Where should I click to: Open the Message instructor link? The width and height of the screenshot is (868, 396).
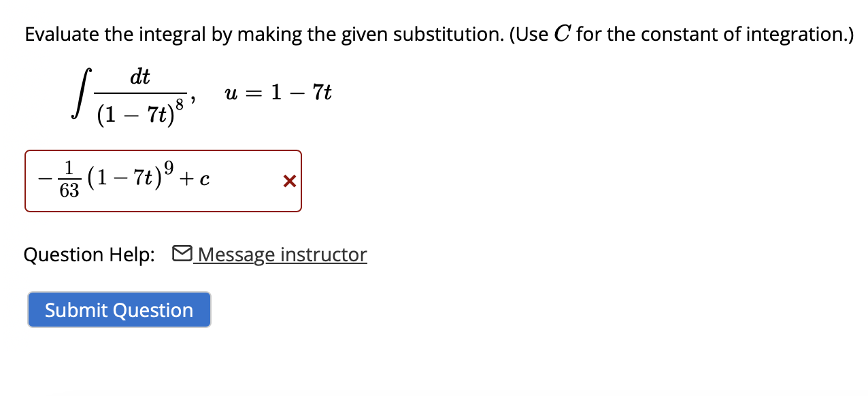pos(279,254)
